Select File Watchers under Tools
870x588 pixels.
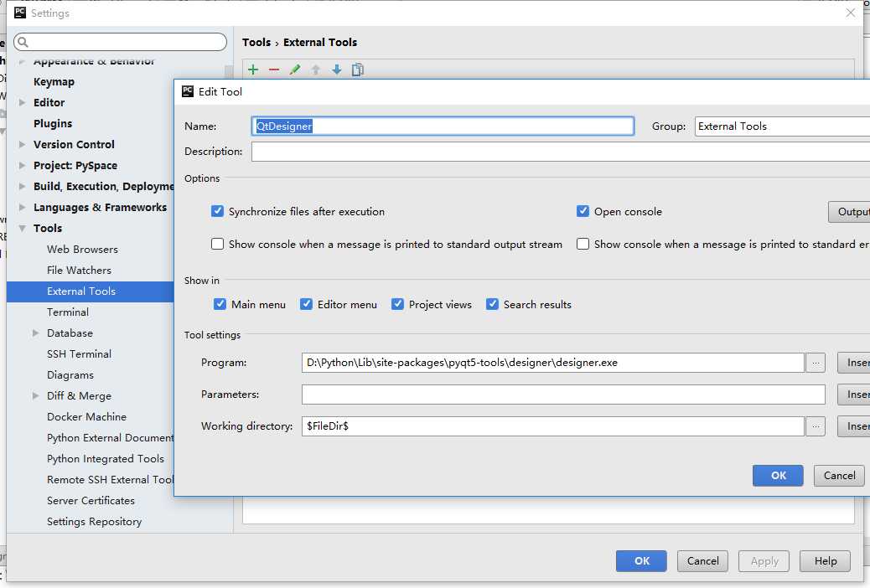pos(80,271)
